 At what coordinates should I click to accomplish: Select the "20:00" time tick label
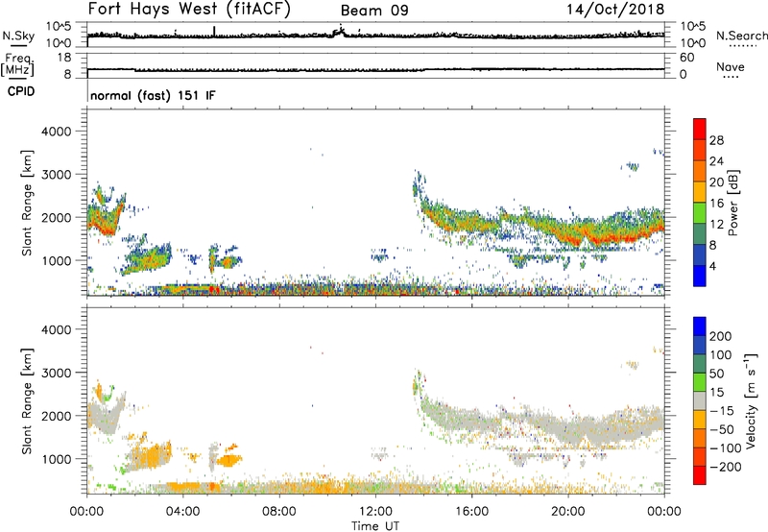click(x=567, y=512)
